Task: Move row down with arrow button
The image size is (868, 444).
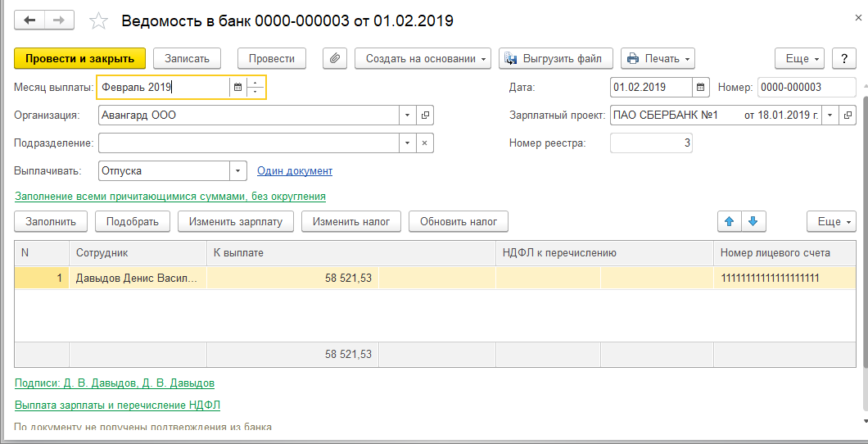Action: coord(753,221)
